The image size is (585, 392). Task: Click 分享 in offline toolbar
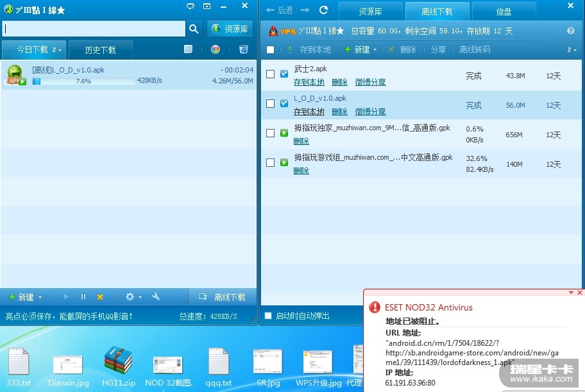(438, 49)
